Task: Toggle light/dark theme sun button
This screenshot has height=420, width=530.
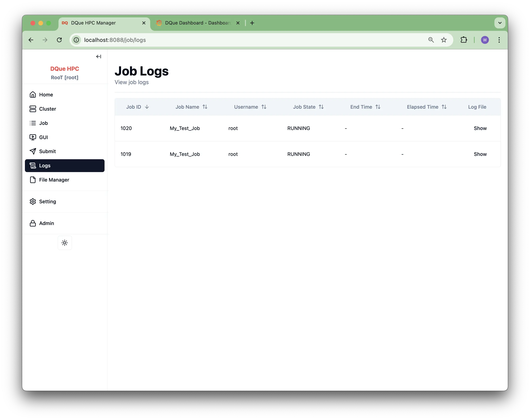Action: 65,243
